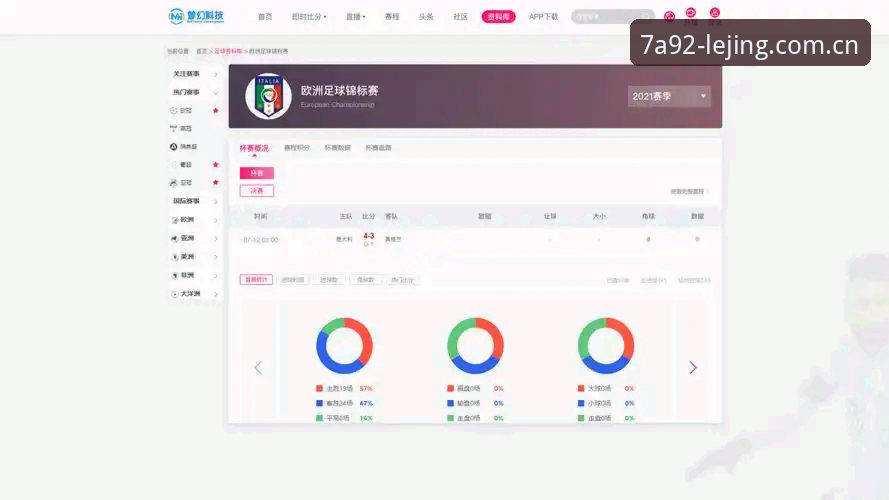Switch to the 杯赛概况 tab
Viewport: 889px width, 500px height.
point(254,148)
